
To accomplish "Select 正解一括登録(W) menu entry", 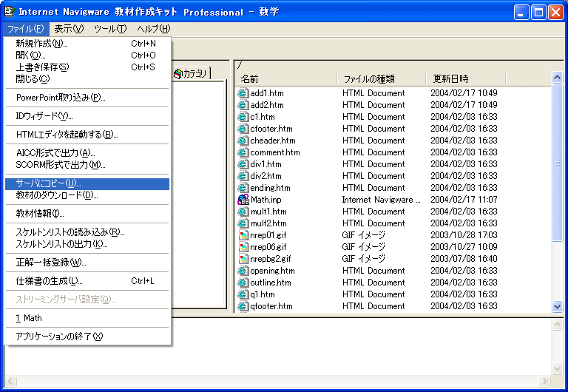I will tap(87, 263).
